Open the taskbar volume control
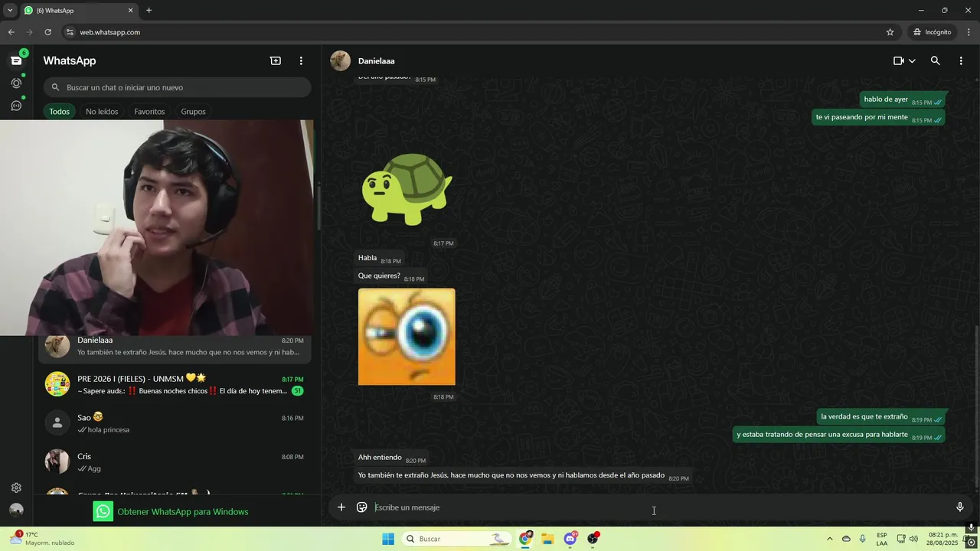Screen dimensions: 980x551 [x=913, y=539]
